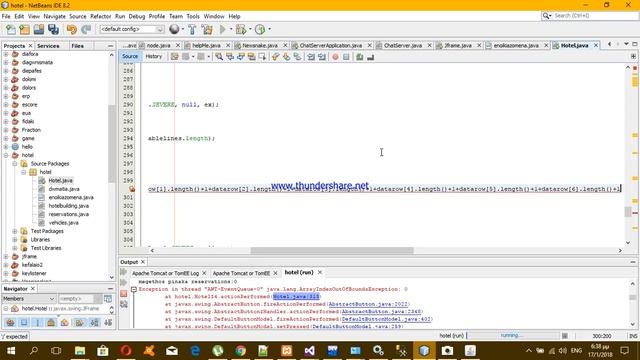Viewport: 640px width, 360px height.
Task: Click the Build Project hammer icon
Action: [x=192, y=29]
